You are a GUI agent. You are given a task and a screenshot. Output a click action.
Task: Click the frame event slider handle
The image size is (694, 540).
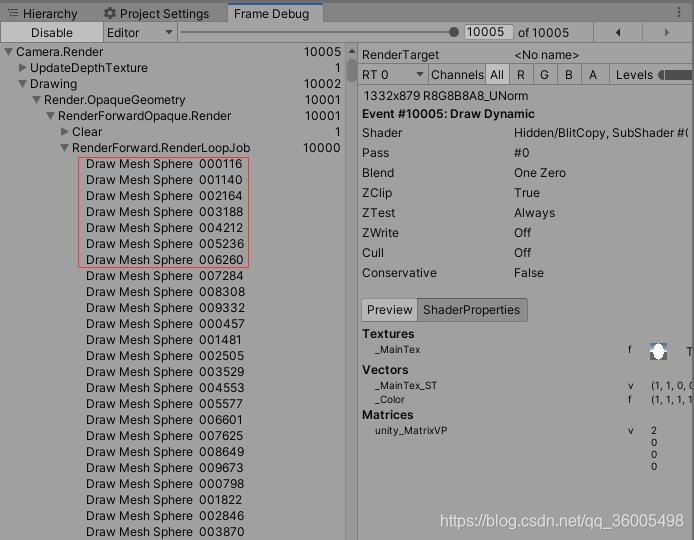click(x=454, y=32)
